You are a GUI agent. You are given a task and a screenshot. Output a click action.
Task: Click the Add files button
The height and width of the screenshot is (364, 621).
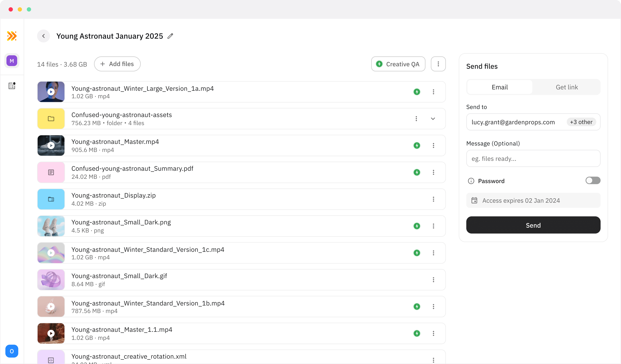pos(117,64)
